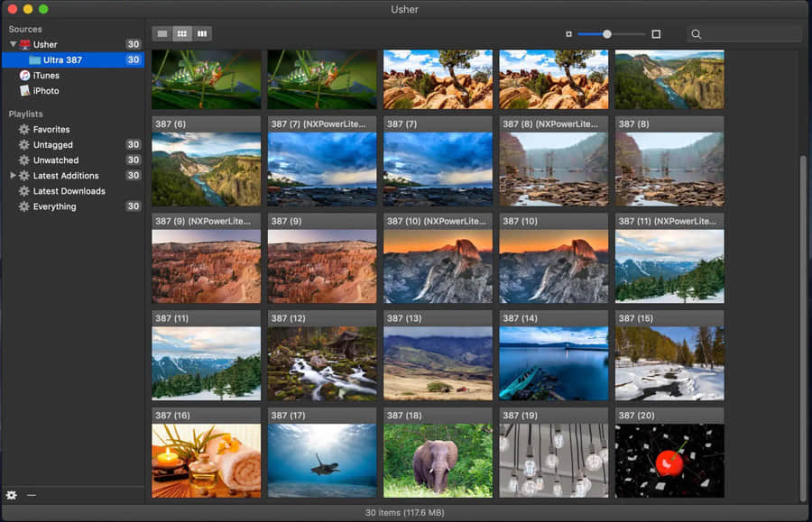The width and height of the screenshot is (812, 522).
Task: Click the Favorites smart playlist gear icon
Action: (24, 130)
